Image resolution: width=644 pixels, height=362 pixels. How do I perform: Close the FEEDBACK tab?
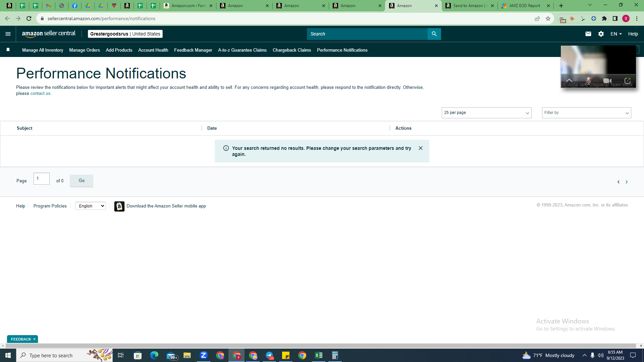pyautogui.click(x=34, y=339)
